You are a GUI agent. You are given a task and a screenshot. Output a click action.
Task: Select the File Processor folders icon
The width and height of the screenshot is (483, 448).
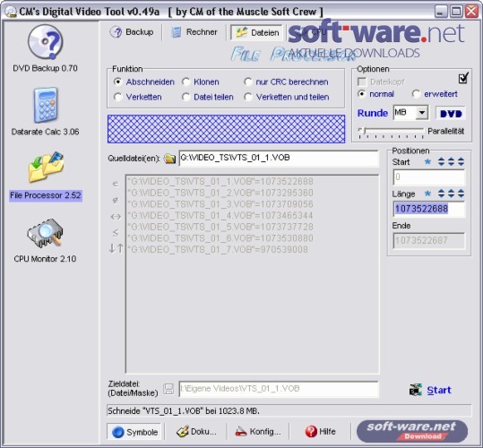point(46,167)
